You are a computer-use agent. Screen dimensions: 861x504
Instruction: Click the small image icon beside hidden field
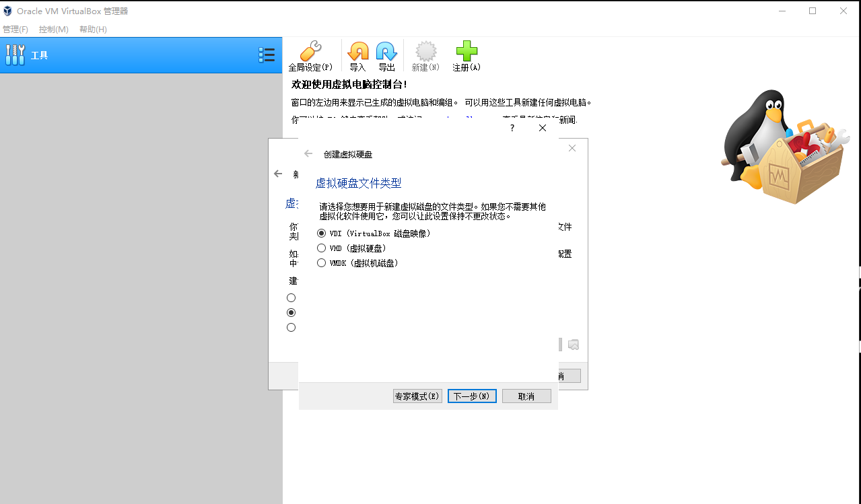point(573,344)
